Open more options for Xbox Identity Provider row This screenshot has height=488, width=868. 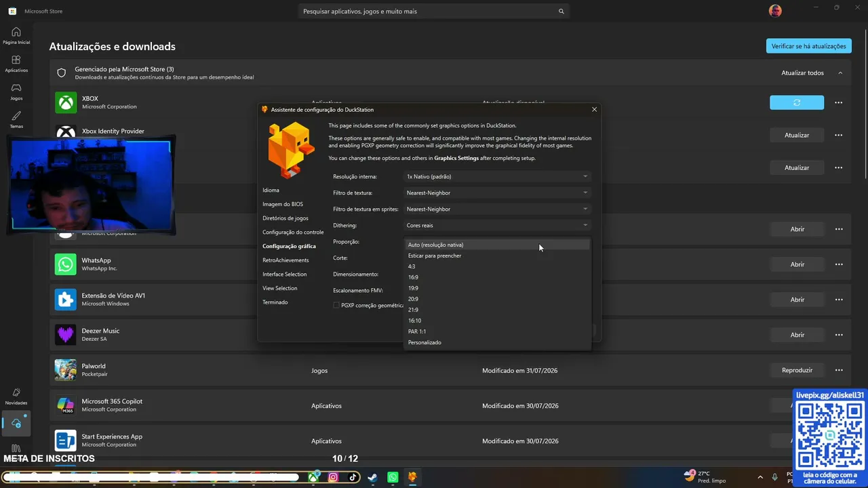[x=839, y=135]
